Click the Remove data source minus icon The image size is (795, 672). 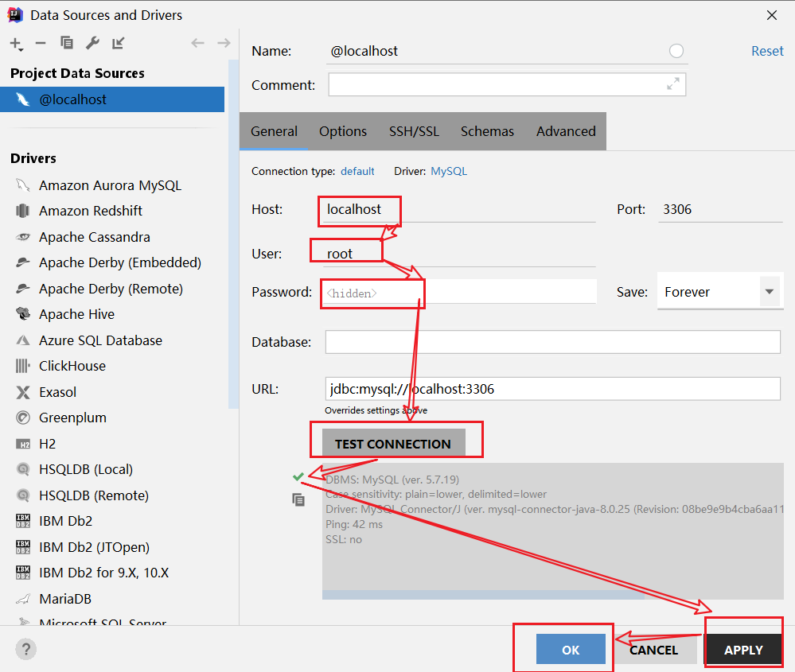click(x=41, y=43)
